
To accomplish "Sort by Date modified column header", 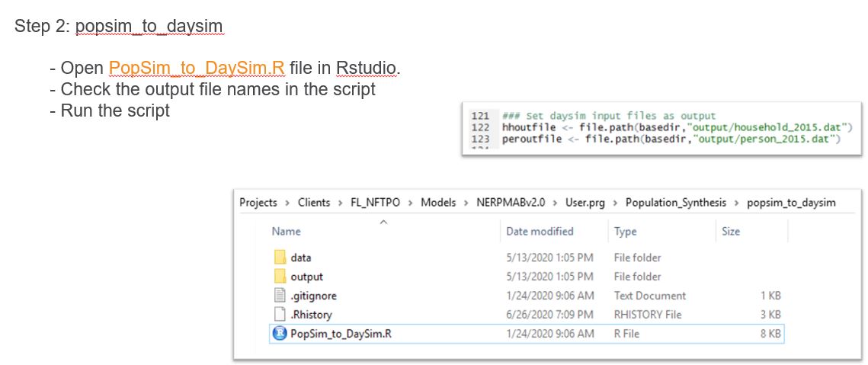I will [x=540, y=232].
